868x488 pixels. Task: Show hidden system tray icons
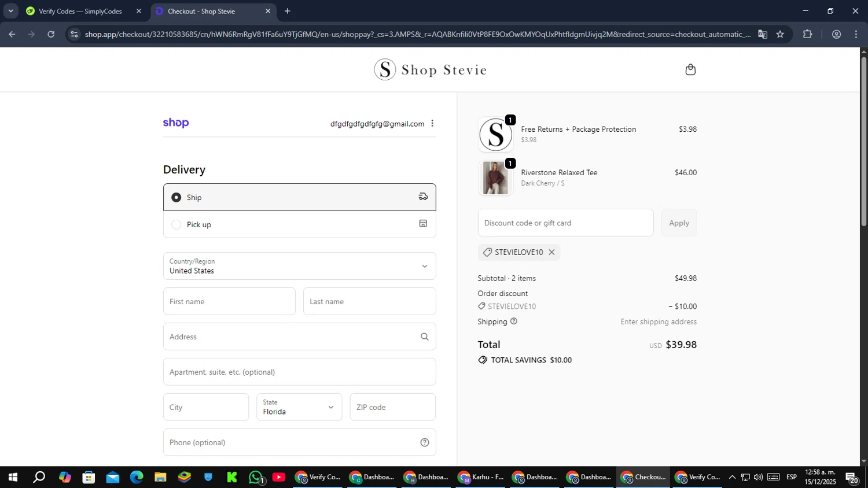[x=732, y=477]
